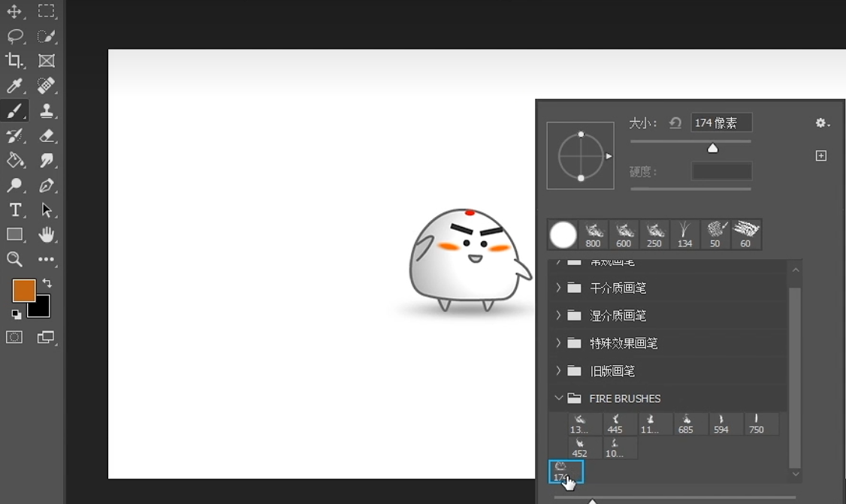Expand the 湿介质画笔 folder
The image size is (846, 504).
click(558, 315)
